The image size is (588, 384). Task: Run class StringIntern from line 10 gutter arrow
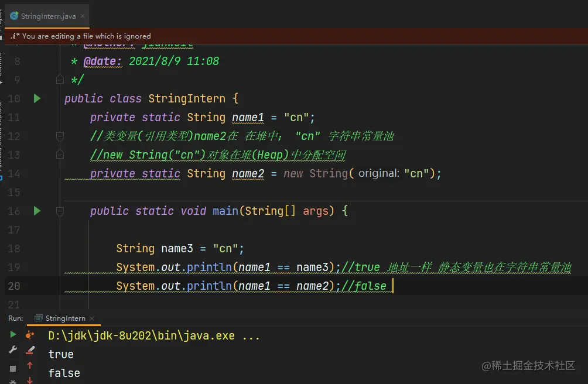pos(37,98)
